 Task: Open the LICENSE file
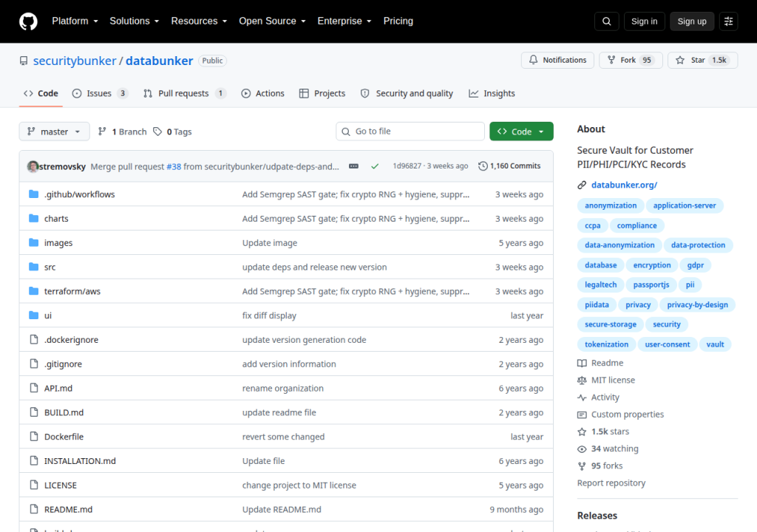pyautogui.click(x=61, y=485)
